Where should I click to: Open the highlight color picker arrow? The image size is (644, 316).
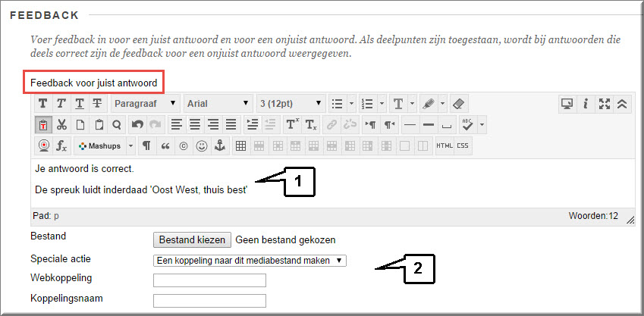[x=443, y=104]
